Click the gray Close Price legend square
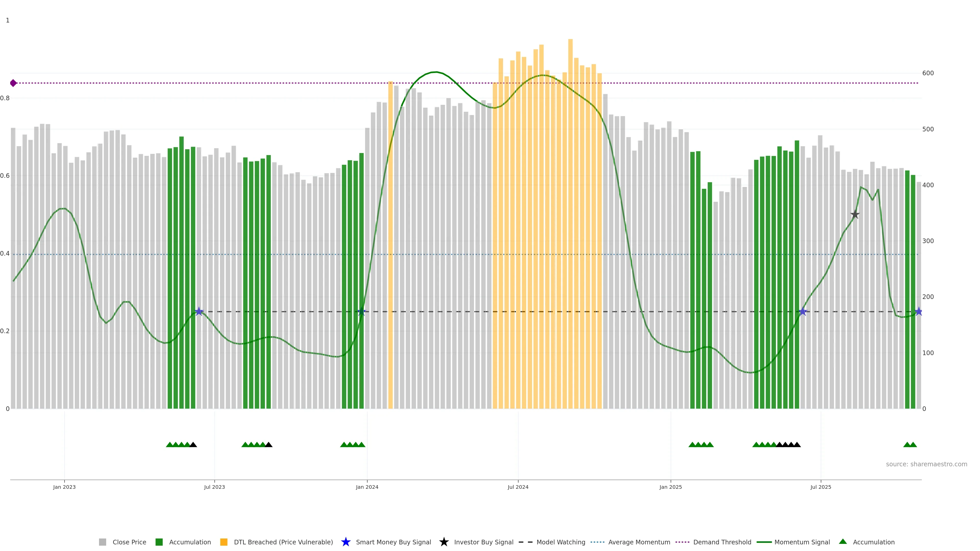Screen dimensions: 980x551 click(102, 542)
